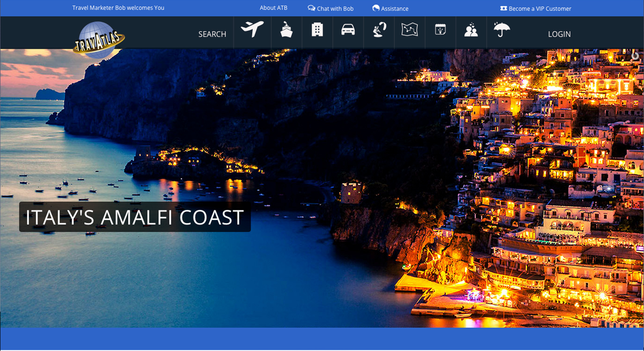Viewport: 644px width, 351px height.
Task: Open Assistance link
Action: coord(390,8)
